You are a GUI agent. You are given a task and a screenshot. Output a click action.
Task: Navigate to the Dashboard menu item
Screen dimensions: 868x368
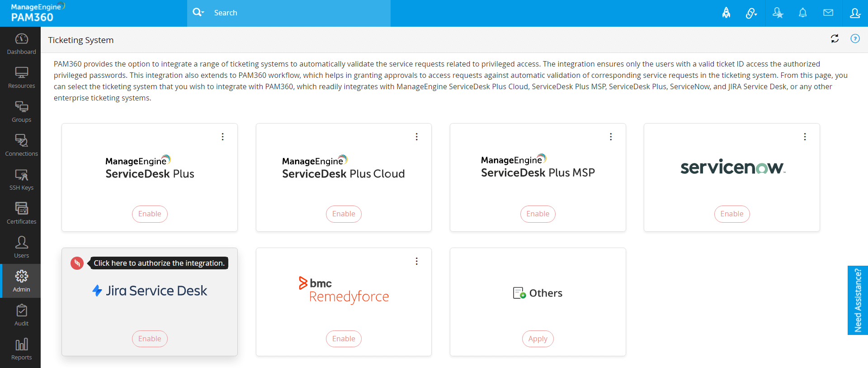click(21, 44)
